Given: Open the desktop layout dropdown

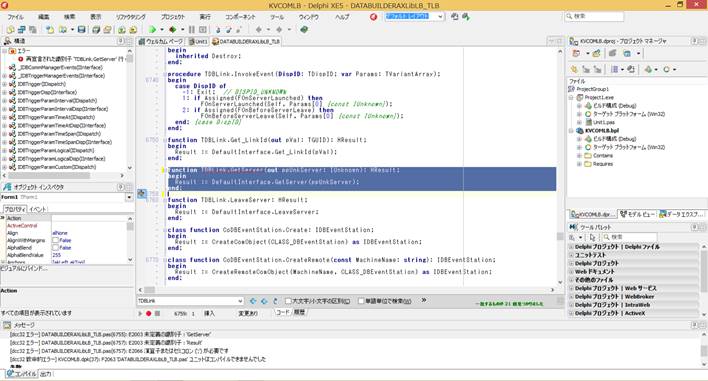Looking at the screenshot, I should 440,17.
